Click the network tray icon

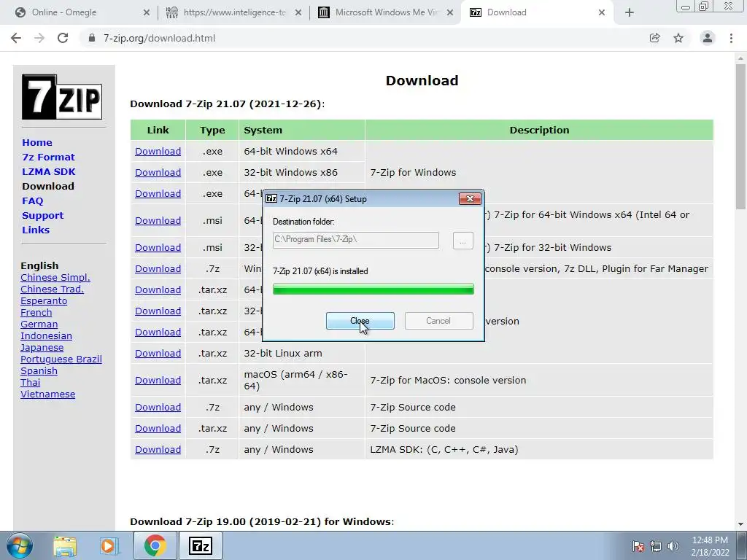656,546
